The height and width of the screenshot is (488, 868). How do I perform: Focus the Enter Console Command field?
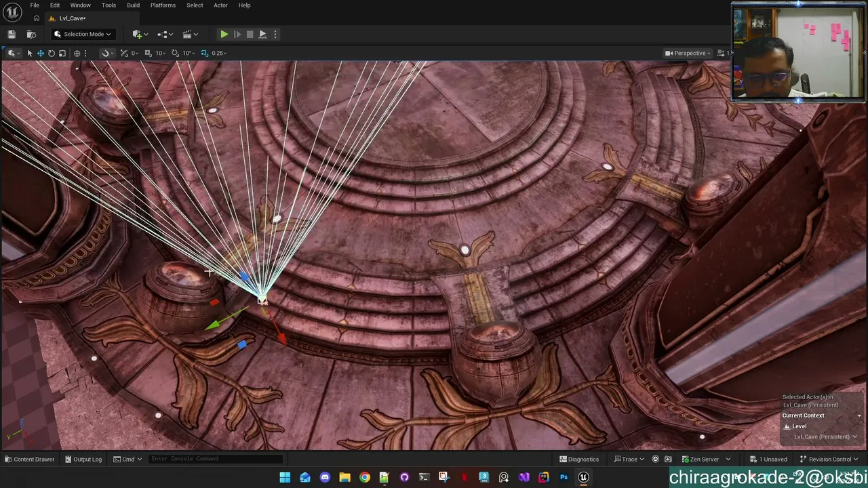(x=216, y=459)
